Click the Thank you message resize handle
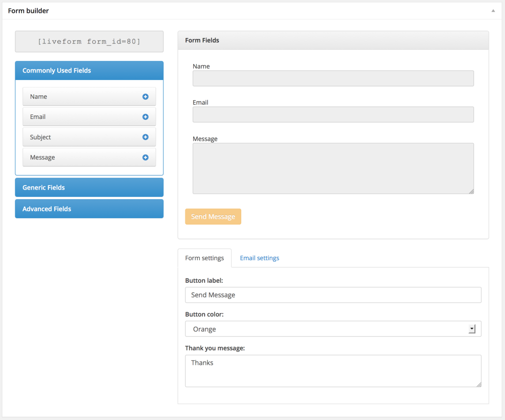 point(478,384)
